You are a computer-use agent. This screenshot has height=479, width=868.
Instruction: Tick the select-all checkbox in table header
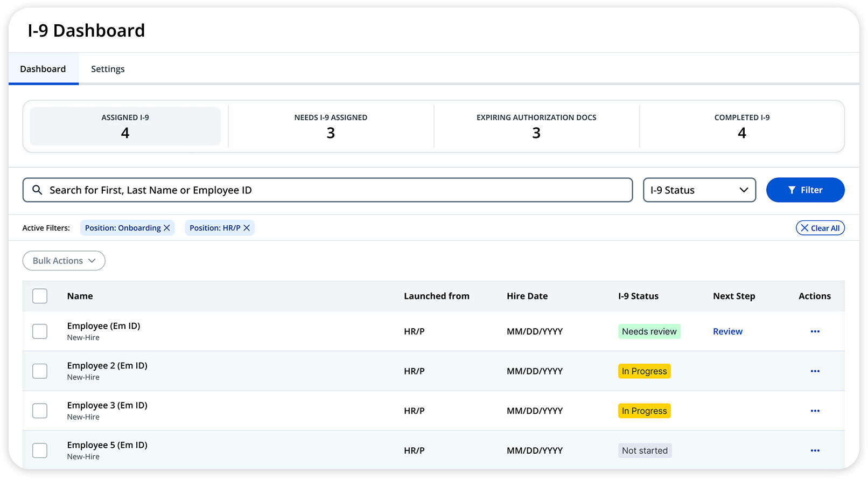[x=40, y=296]
